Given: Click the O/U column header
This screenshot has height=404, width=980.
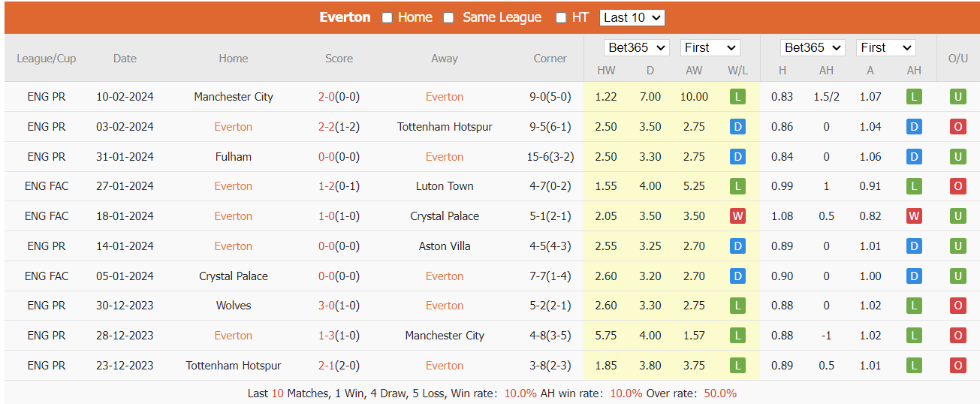Looking at the screenshot, I should [x=957, y=59].
